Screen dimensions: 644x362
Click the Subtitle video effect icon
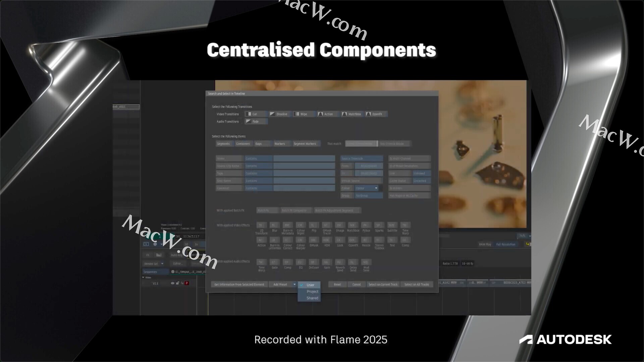pyautogui.click(x=392, y=225)
